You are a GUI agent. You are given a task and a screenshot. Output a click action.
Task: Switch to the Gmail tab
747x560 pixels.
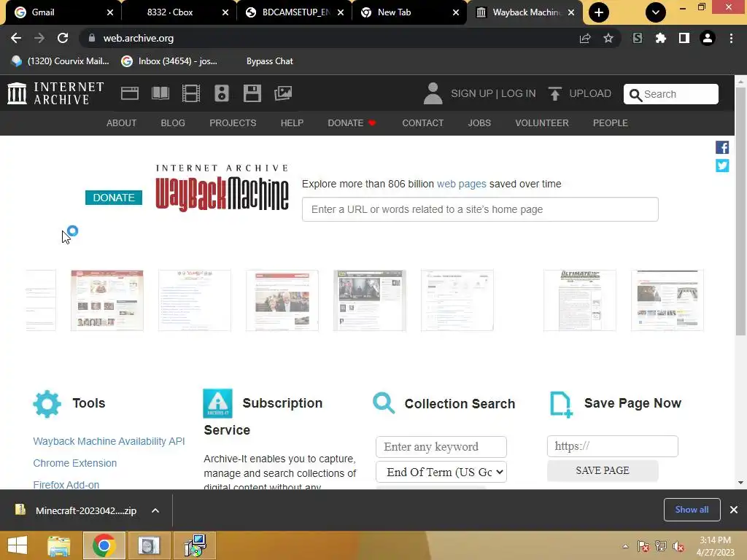click(63, 12)
